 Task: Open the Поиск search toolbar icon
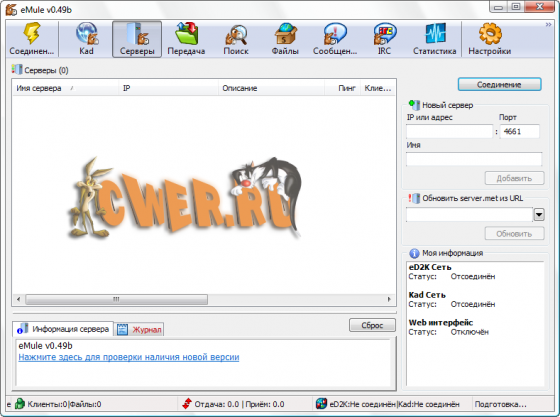[x=236, y=39]
